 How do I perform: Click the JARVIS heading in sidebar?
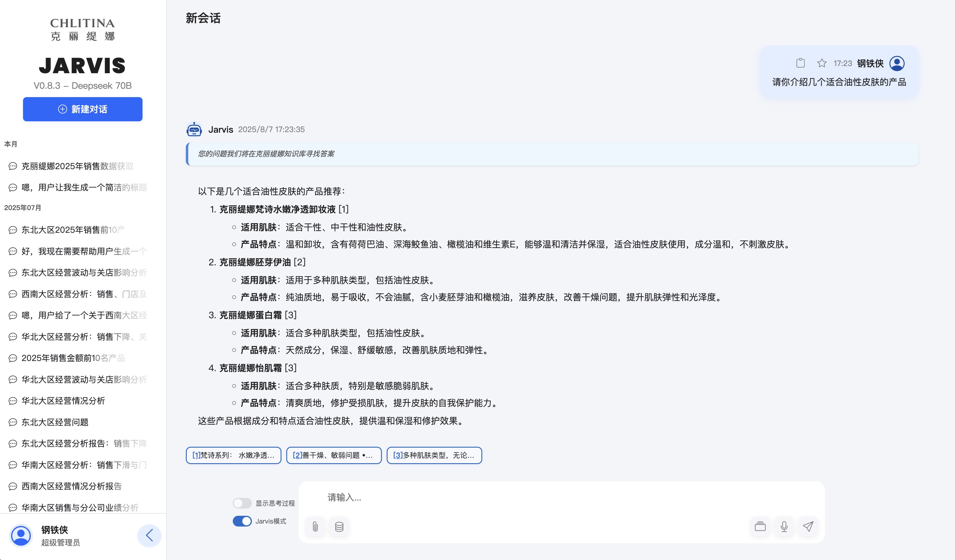pyautogui.click(x=82, y=65)
